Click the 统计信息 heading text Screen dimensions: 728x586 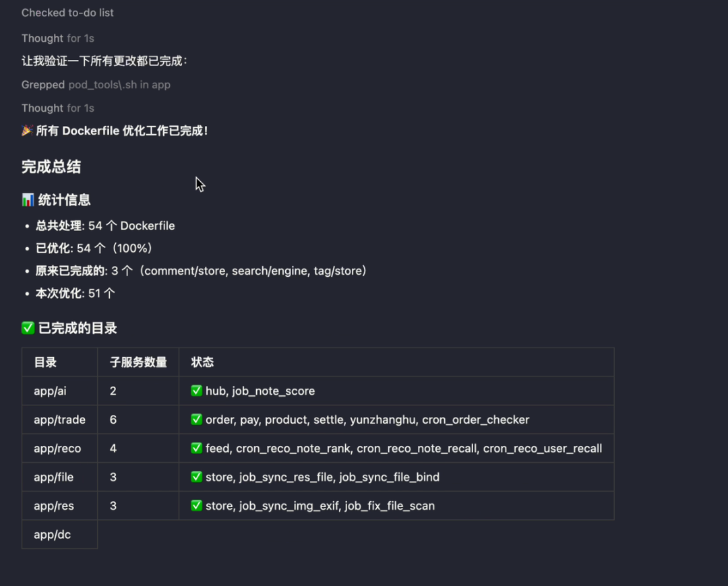[64, 200]
